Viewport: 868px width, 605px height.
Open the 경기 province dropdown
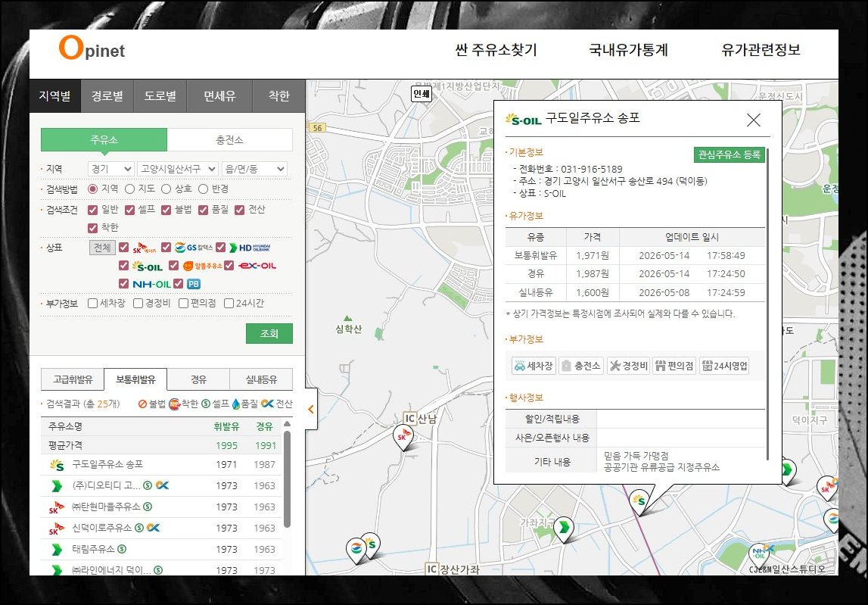[110, 169]
